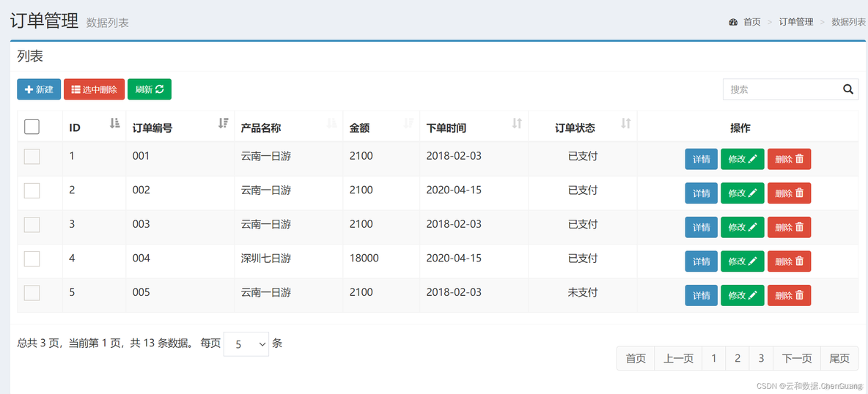This screenshot has height=394, width=868.
Task: Click the search magnifier icon
Action: 847,89
